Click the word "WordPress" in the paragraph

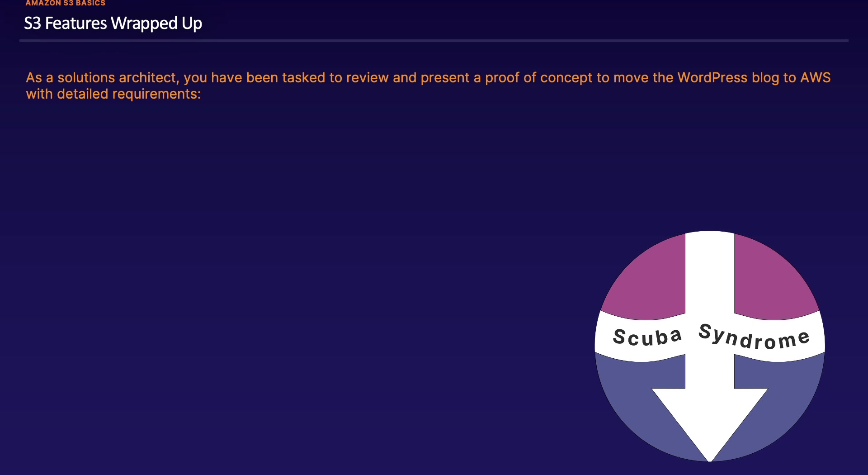(x=712, y=78)
